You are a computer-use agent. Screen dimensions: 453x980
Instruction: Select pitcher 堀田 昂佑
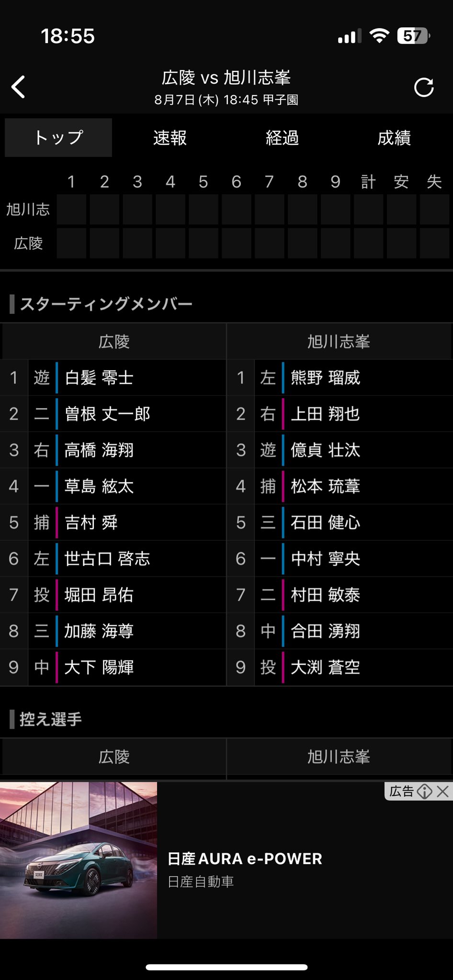coord(99,595)
